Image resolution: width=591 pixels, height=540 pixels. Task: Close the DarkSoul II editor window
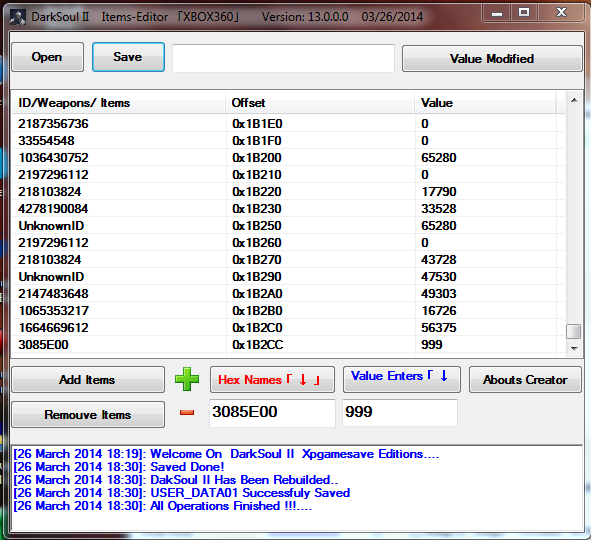tap(562, 13)
